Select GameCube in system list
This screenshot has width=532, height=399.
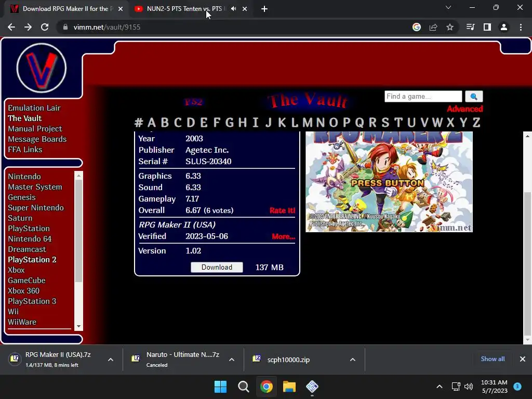26,280
